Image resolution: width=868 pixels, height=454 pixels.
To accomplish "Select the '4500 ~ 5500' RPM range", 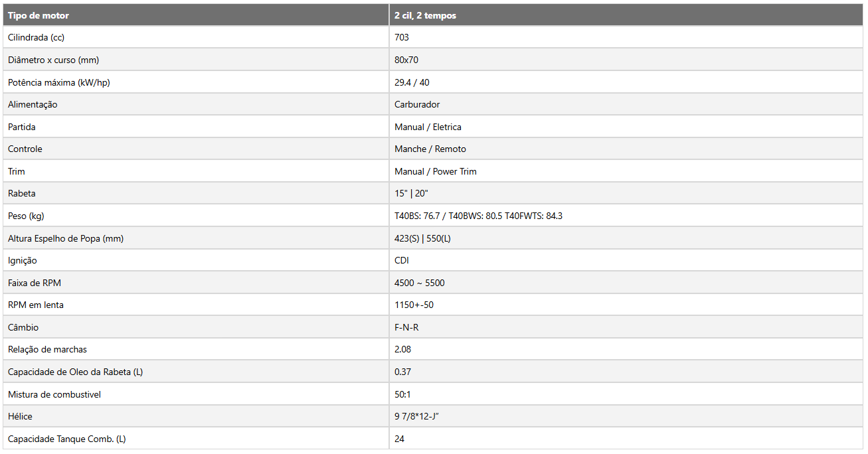I will coord(420,283).
